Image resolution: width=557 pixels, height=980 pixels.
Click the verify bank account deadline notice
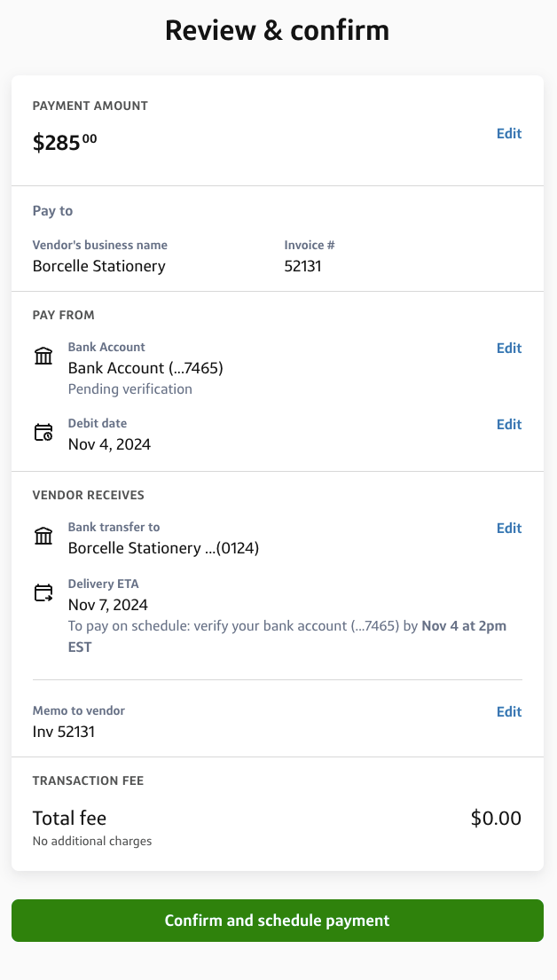[x=278, y=636]
